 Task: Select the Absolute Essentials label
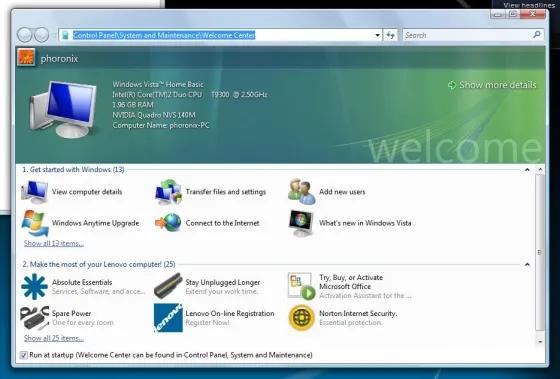[82, 282]
